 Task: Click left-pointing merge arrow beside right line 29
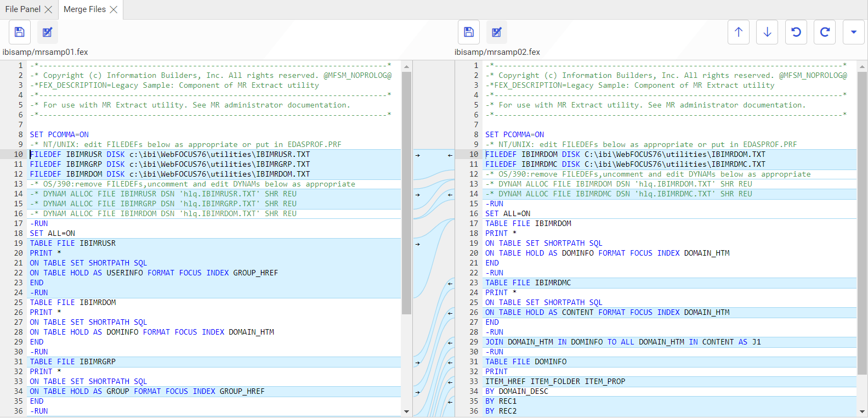coord(450,343)
